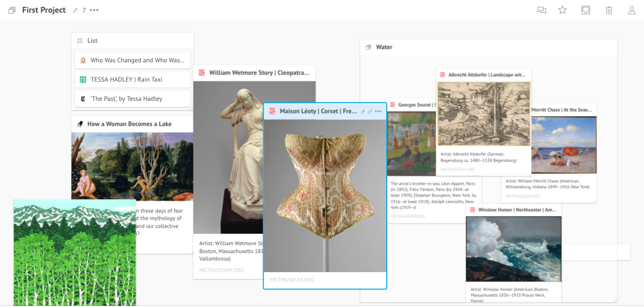Click the Homer Northeaster wave painting thumbnail
This screenshot has height=307, width=644.
tap(513, 249)
